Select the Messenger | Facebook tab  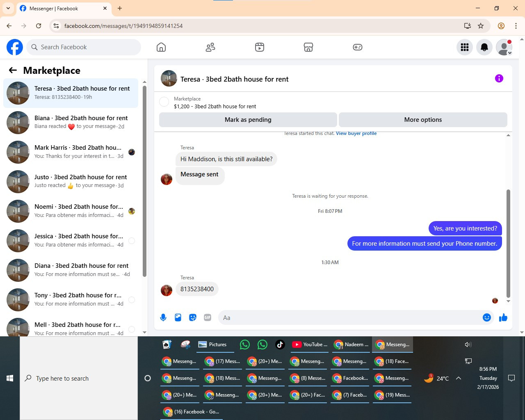pyautogui.click(x=64, y=9)
